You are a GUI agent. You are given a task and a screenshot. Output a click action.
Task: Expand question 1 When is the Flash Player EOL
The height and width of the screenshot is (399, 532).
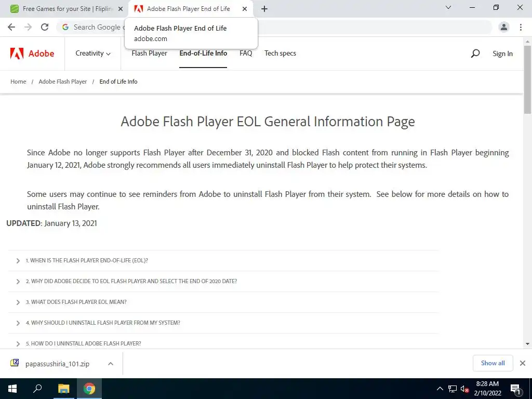pos(223,261)
